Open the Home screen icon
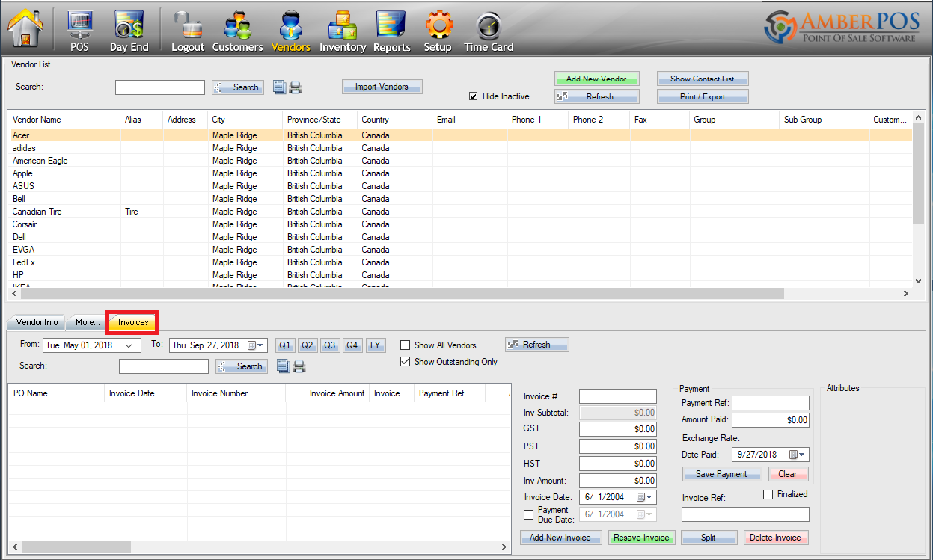 25,28
